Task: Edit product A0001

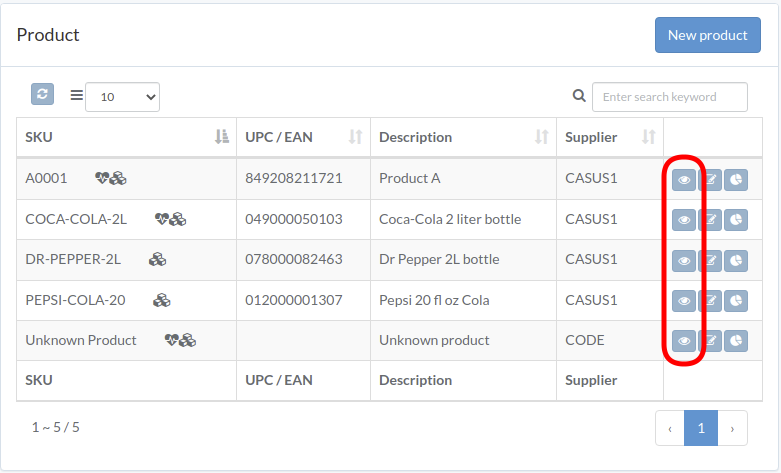Action: 710,180
